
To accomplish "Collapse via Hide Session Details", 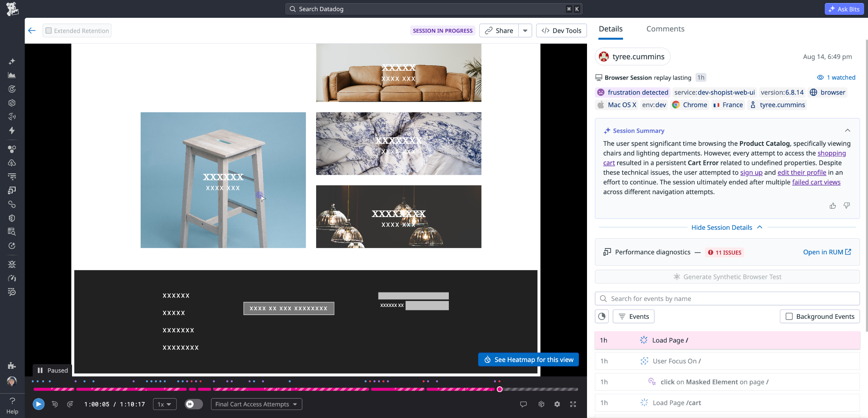I will (x=727, y=227).
